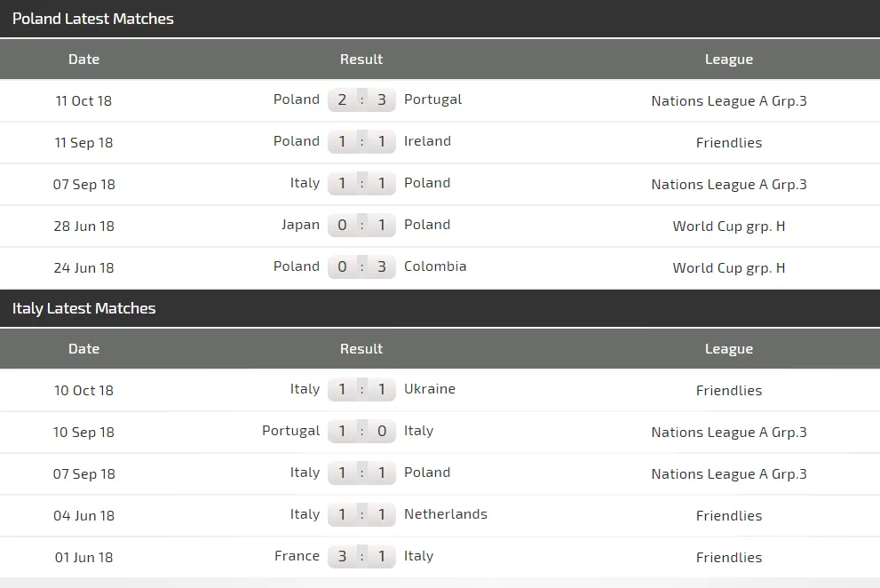Viewport: 880px width, 588px height.
Task: Open the 1:0 Portugal vs Italy score
Action: click(361, 431)
